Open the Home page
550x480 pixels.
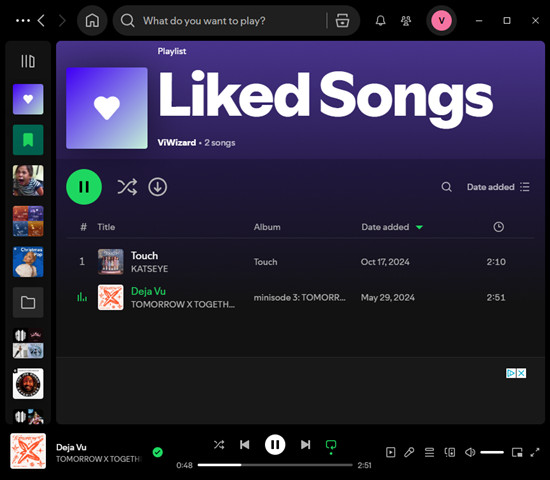(92, 21)
